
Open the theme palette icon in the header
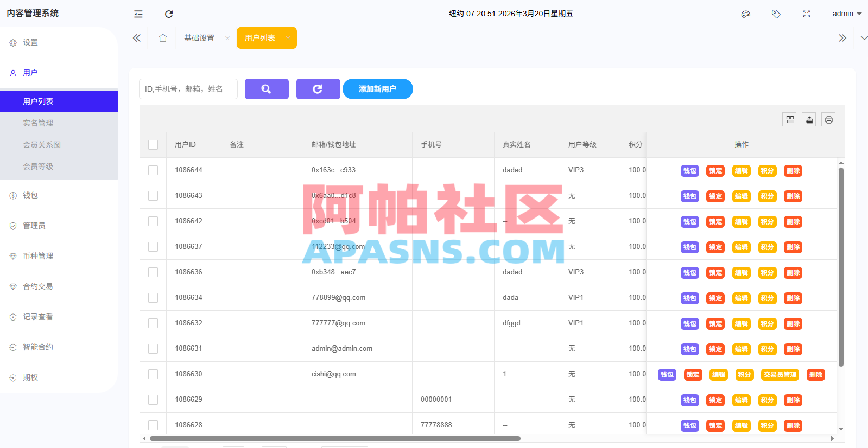[746, 14]
